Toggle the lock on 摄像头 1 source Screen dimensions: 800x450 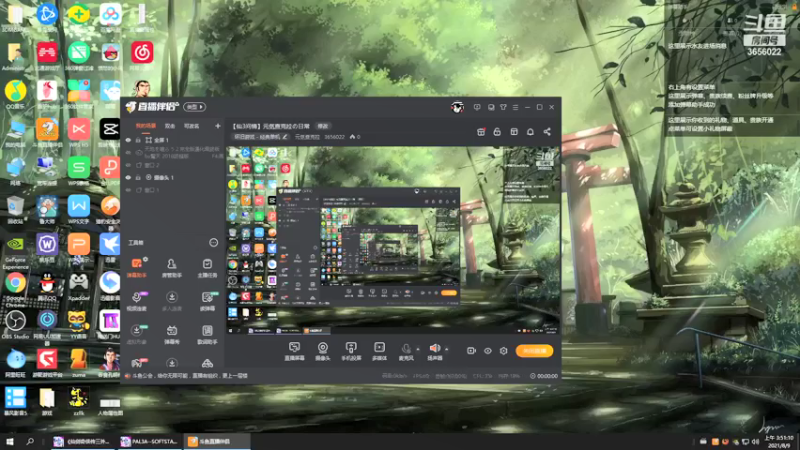click(138, 178)
